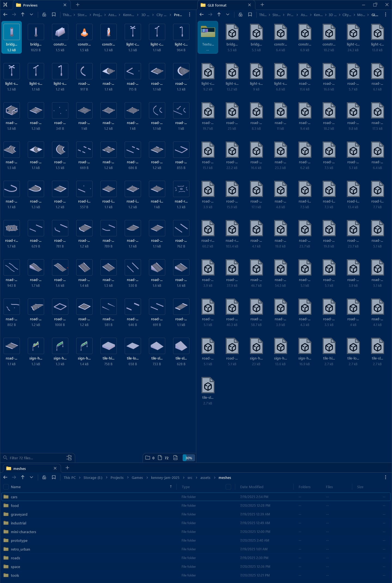Add a new tab next to Previews
The width and height of the screenshot is (392, 583).
[78, 5]
